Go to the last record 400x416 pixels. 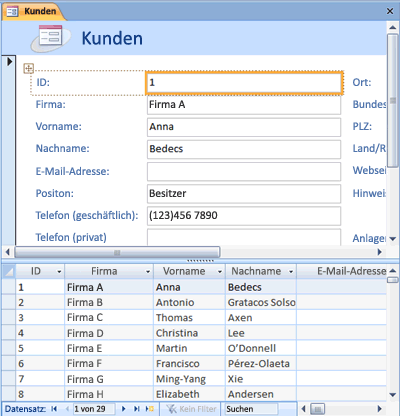[x=137, y=409]
